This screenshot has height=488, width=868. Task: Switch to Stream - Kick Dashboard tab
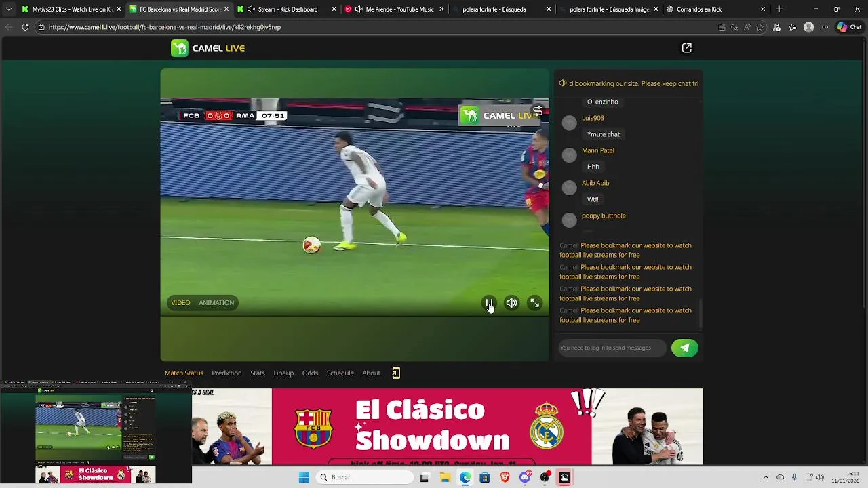click(x=288, y=9)
